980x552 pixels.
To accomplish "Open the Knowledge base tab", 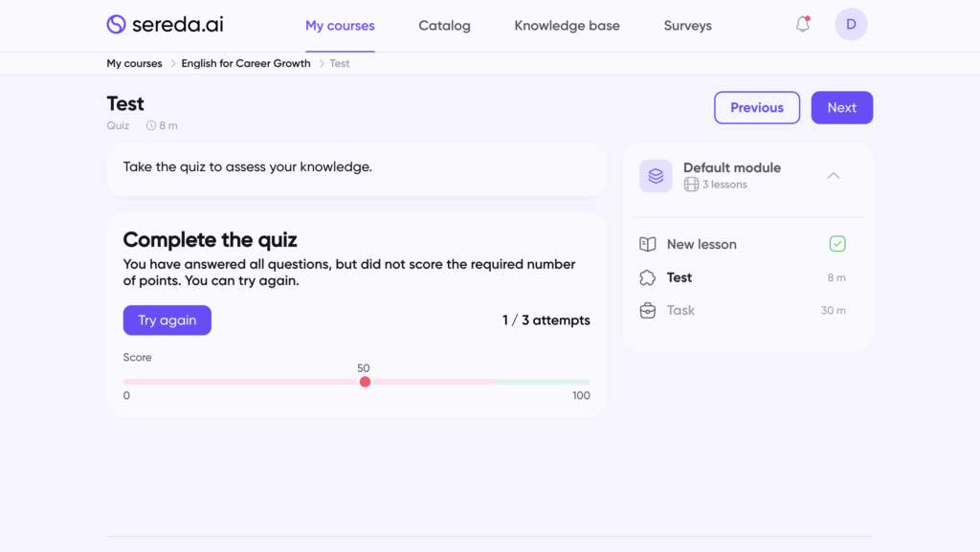I will 567,26.
